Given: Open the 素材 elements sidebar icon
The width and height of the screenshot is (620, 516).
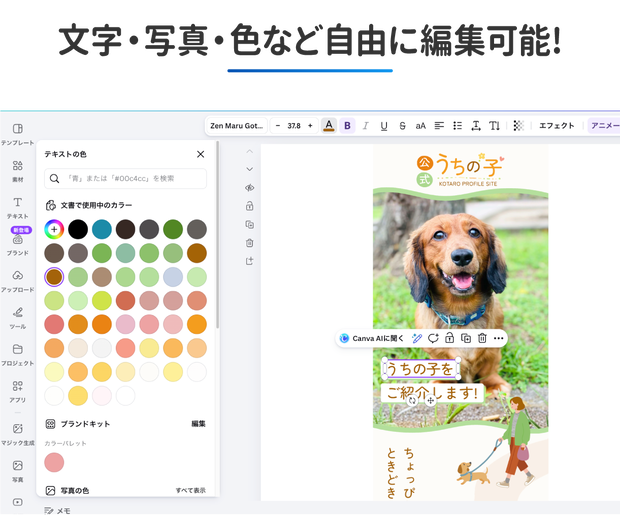Looking at the screenshot, I should click(18, 170).
